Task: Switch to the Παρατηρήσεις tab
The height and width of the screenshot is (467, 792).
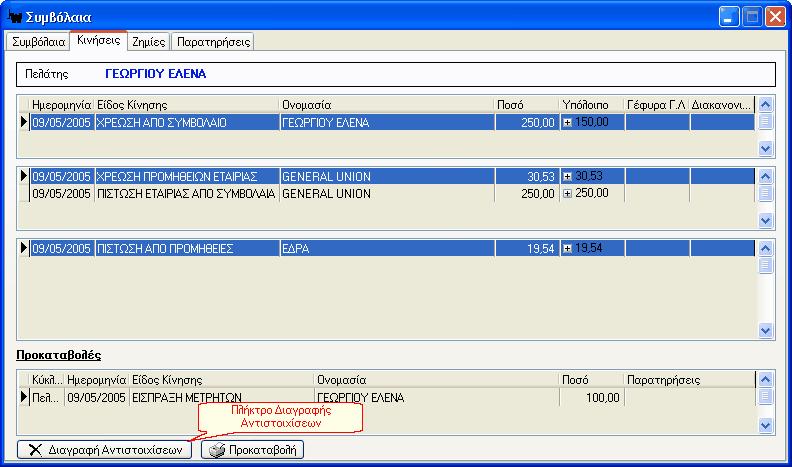Action: [213, 42]
